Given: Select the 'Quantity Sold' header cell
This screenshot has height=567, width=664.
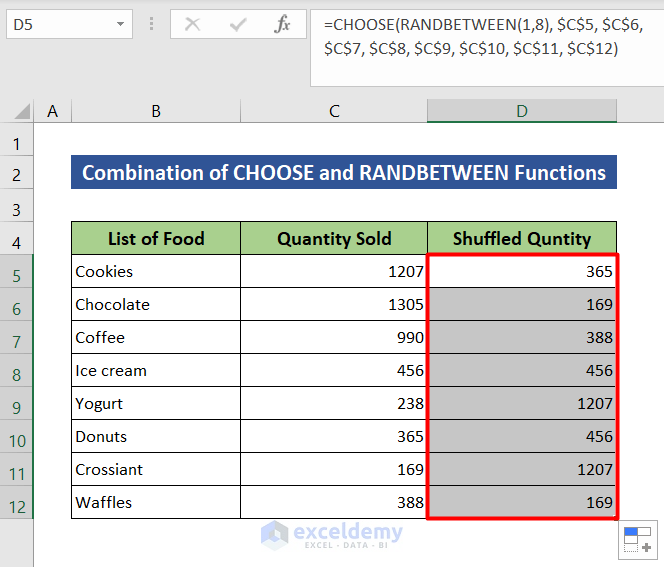Looking at the screenshot, I should pos(334,238).
